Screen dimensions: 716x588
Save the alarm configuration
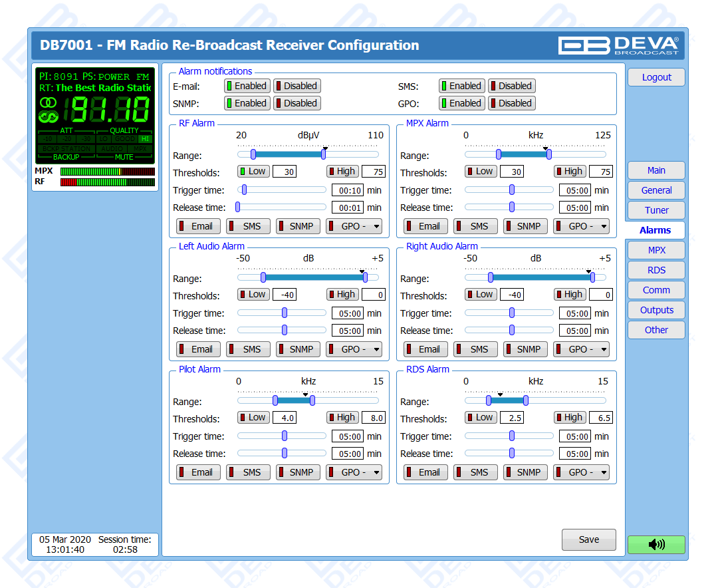[588, 539]
